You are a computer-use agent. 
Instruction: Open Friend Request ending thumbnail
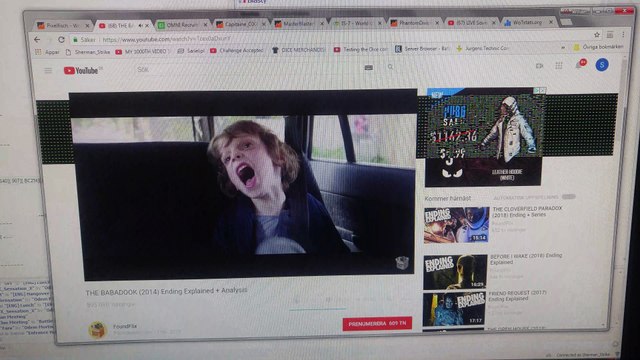click(454, 309)
